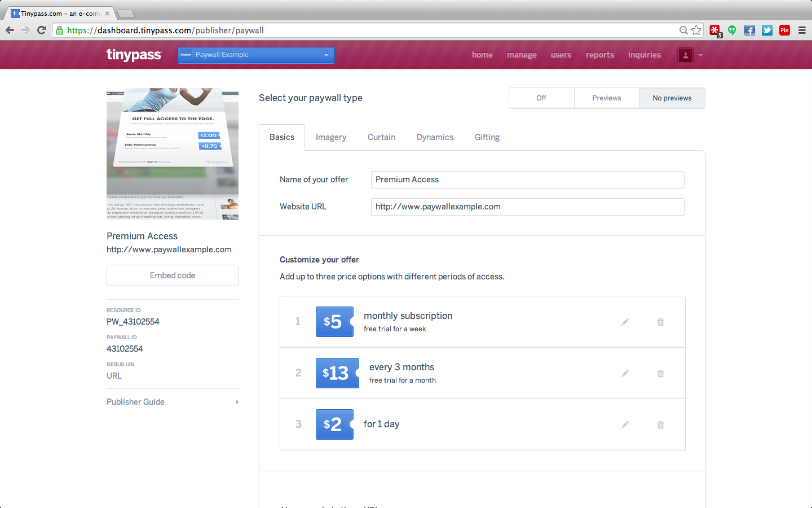
Task: Delete the $5 monthly subscription option
Action: point(660,322)
